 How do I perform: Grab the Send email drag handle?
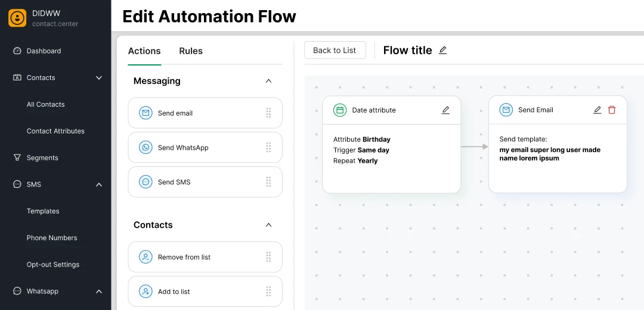(x=268, y=113)
